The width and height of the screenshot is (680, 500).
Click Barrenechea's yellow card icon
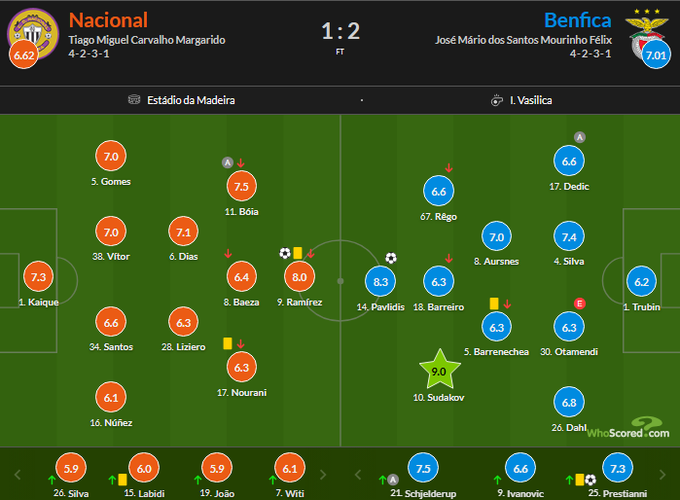pyautogui.click(x=494, y=303)
